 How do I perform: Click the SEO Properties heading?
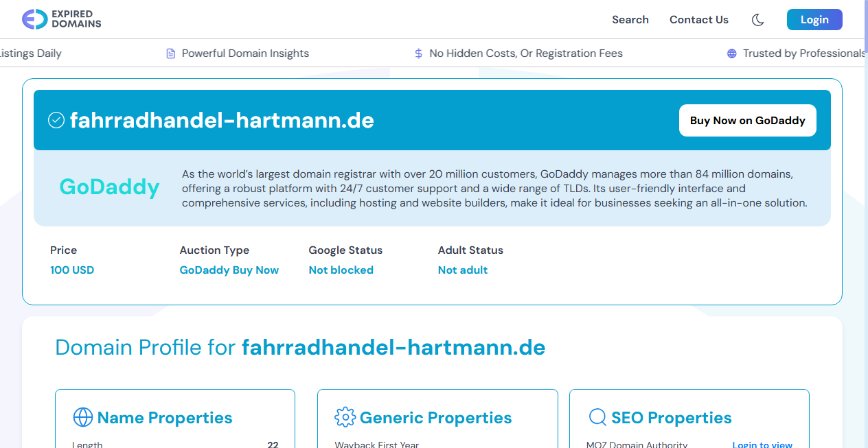point(672,418)
